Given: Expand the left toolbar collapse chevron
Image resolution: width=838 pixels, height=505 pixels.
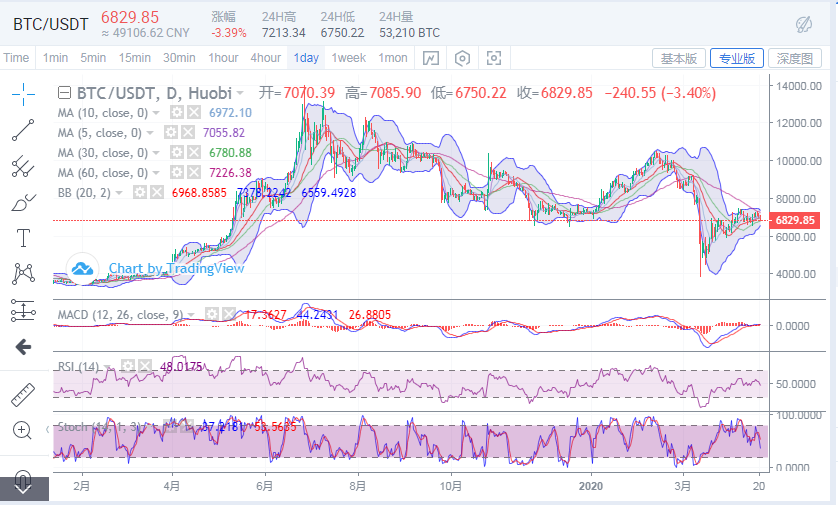Looking at the screenshot, I should [48, 429].
